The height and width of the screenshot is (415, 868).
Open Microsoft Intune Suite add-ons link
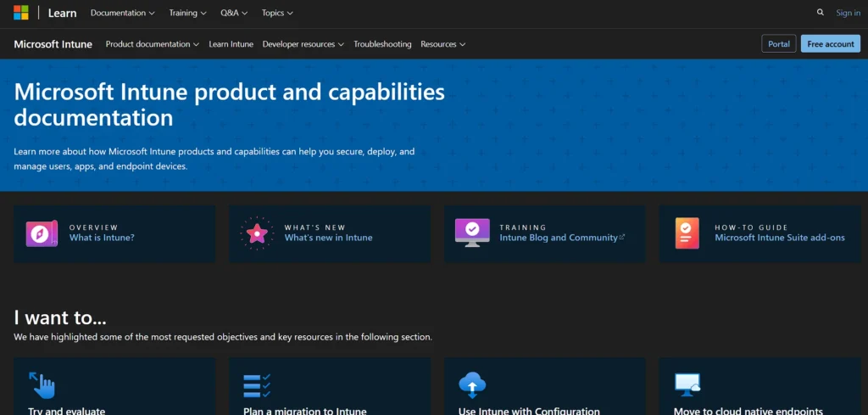(x=780, y=238)
